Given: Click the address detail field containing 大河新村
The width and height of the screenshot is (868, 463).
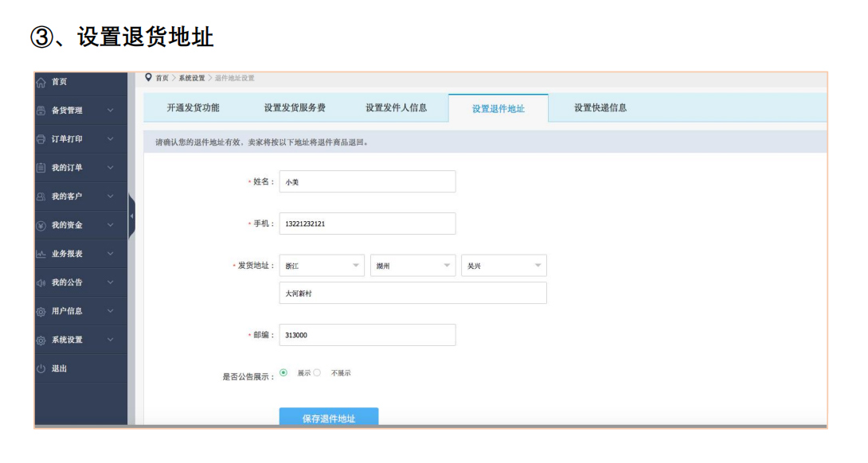Looking at the screenshot, I should tap(413, 294).
